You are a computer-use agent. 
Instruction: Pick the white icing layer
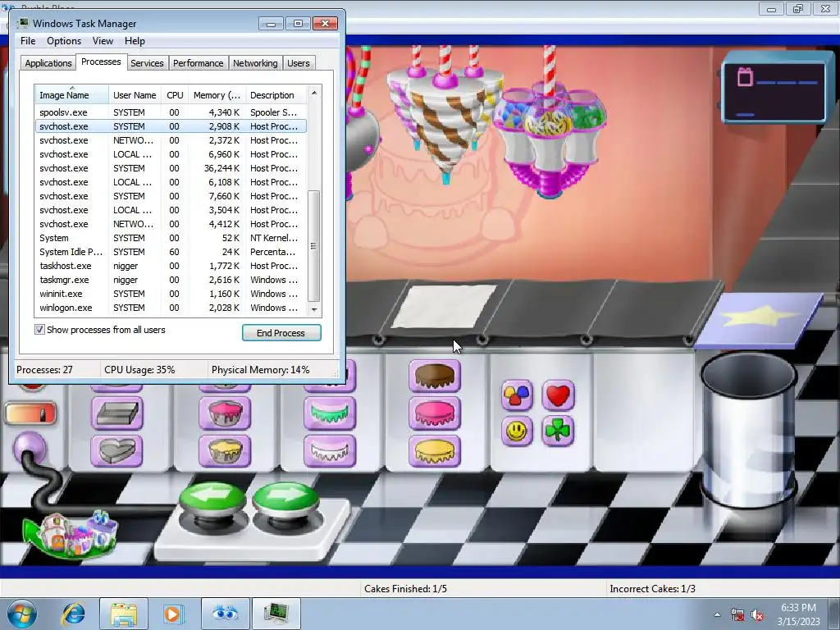(330, 450)
